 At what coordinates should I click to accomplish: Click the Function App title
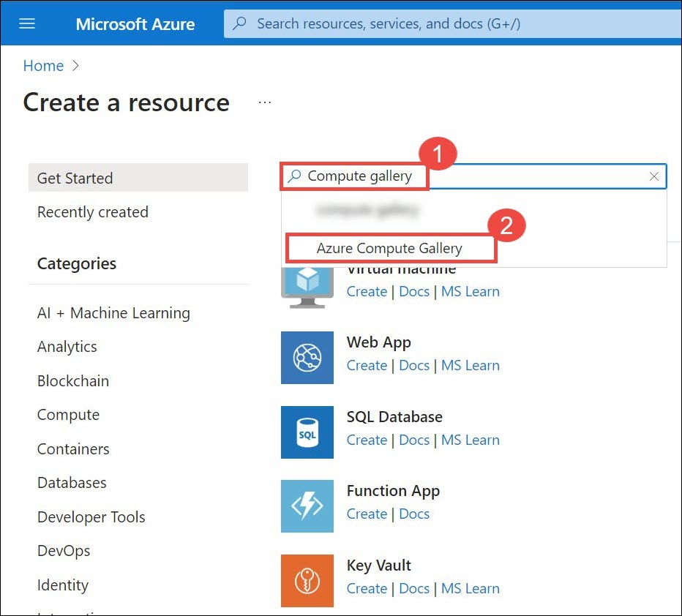pyautogui.click(x=393, y=491)
